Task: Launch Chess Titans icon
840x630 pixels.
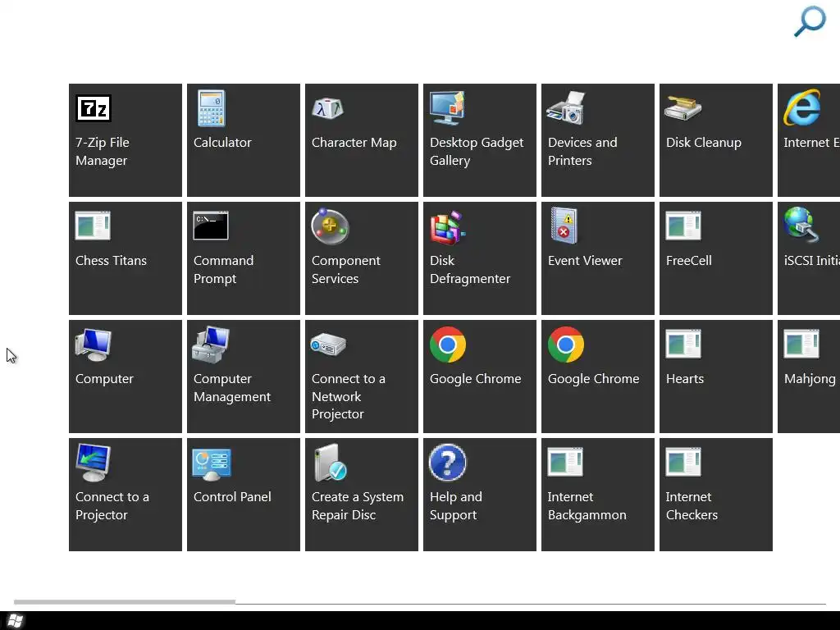Action: click(93, 226)
